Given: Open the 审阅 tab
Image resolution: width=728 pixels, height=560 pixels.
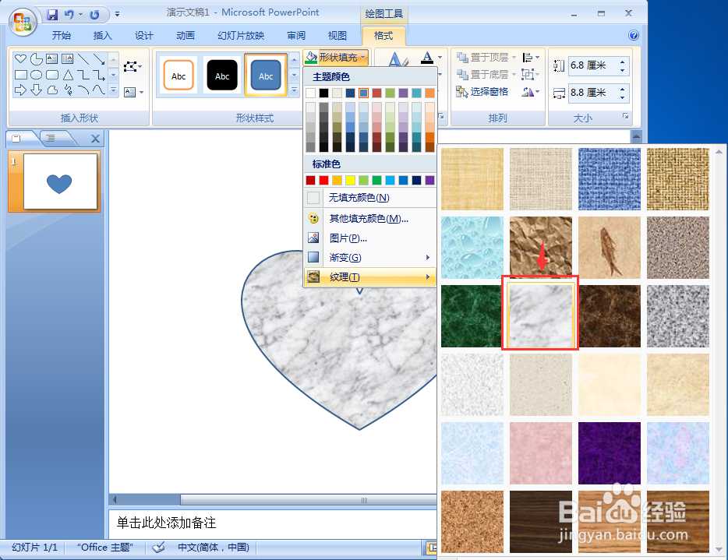Looking at the screenshot, I should tap(295, 36).
